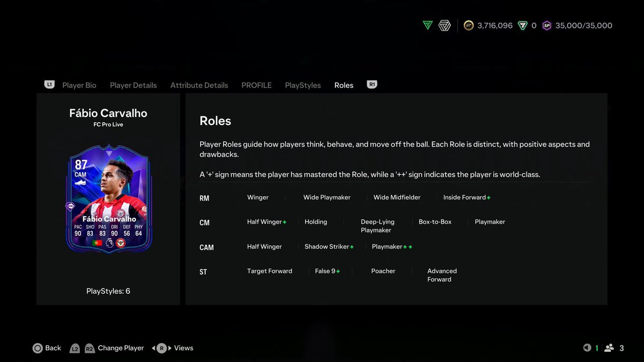
Task: Open the Attribute Details tab
Action: (199, 85)
